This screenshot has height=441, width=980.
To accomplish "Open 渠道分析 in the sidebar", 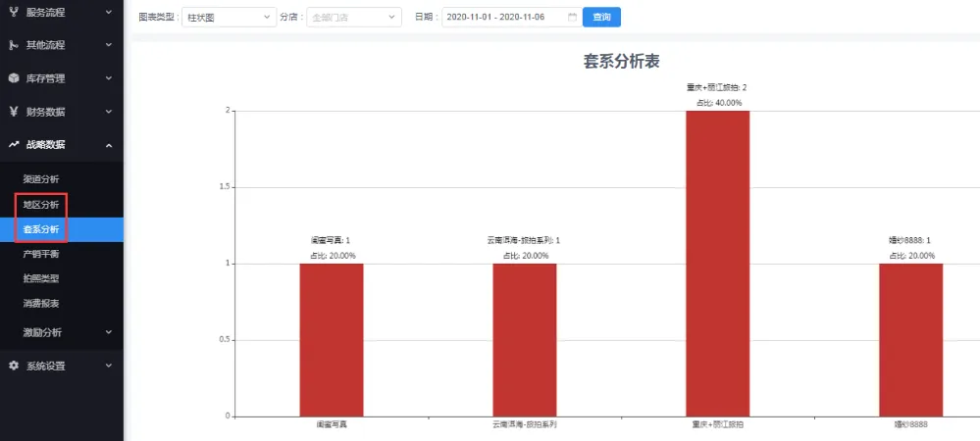I will pyautogui.click(x=41, y=179).
